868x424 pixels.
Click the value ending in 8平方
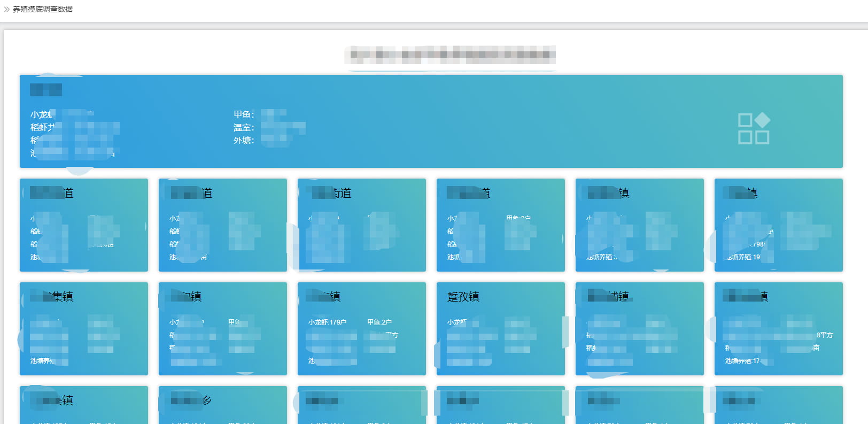pos(824,335)
